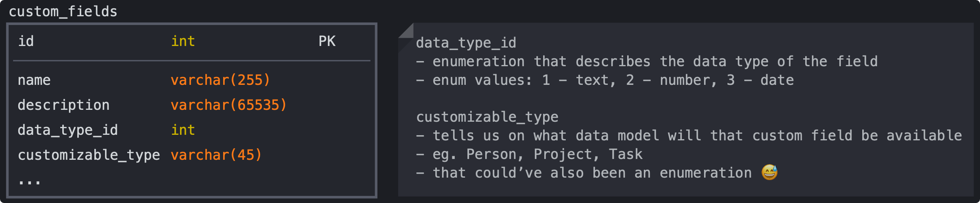Select the enum values line in note
Screen dimensions: 980x203
coord(605,80)
